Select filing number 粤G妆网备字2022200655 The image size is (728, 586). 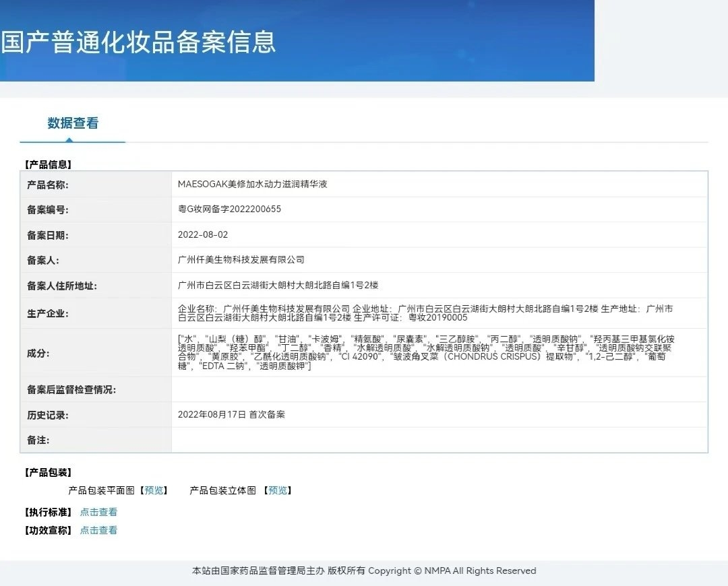click(229, 209)
